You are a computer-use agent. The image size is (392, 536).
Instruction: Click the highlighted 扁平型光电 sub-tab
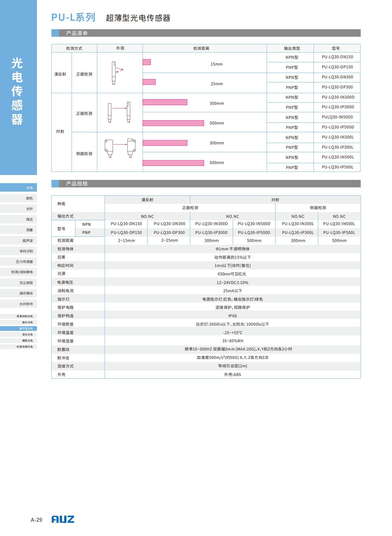pyautogui.click(x=18, y=328)
